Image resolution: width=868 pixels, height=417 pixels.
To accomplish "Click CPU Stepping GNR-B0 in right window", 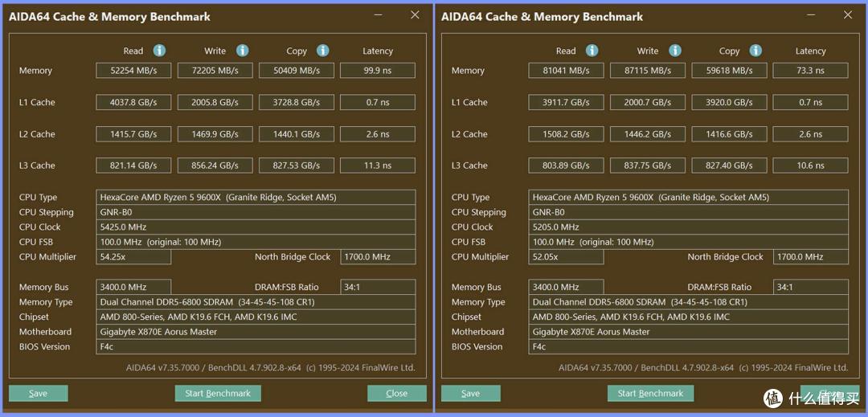I will tap(688, 212).
